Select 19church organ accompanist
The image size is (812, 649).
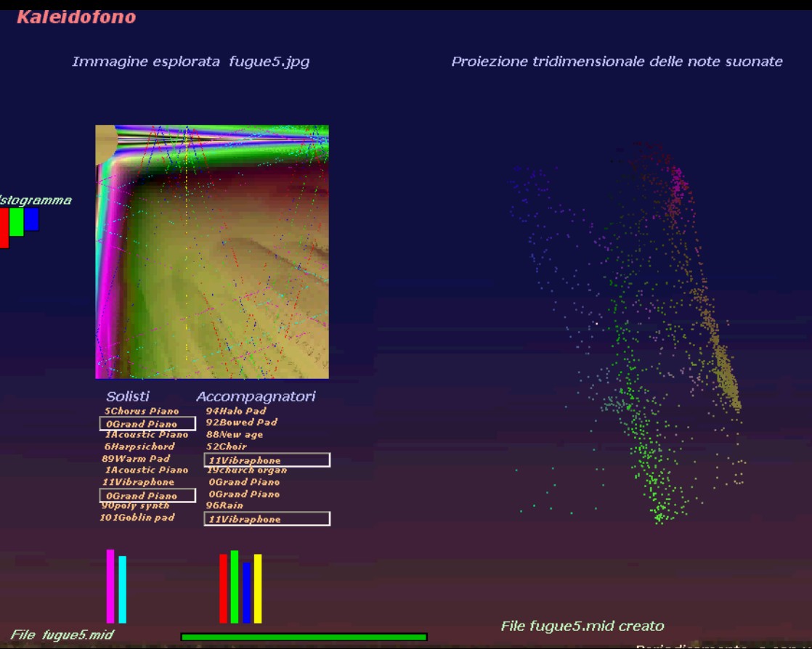tap(246, 470)
